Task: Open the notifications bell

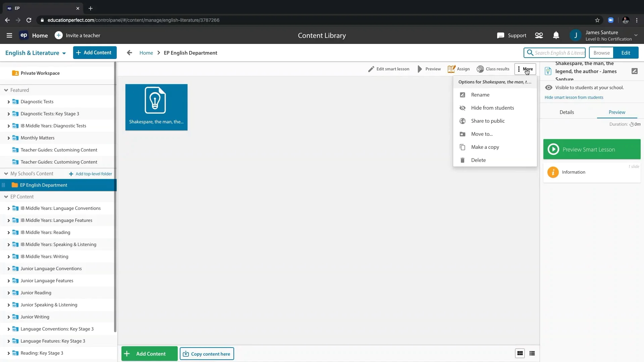Action: click(556, 36)
